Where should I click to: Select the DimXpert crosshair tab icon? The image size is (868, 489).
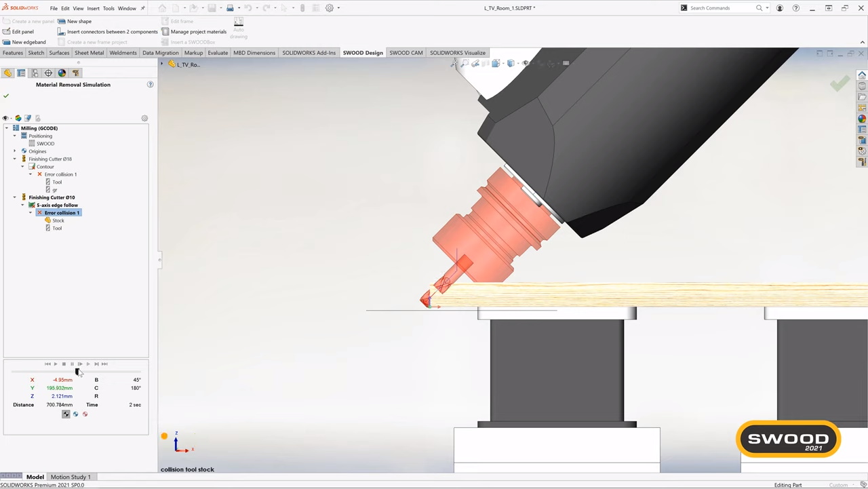[x=48, y=73]
